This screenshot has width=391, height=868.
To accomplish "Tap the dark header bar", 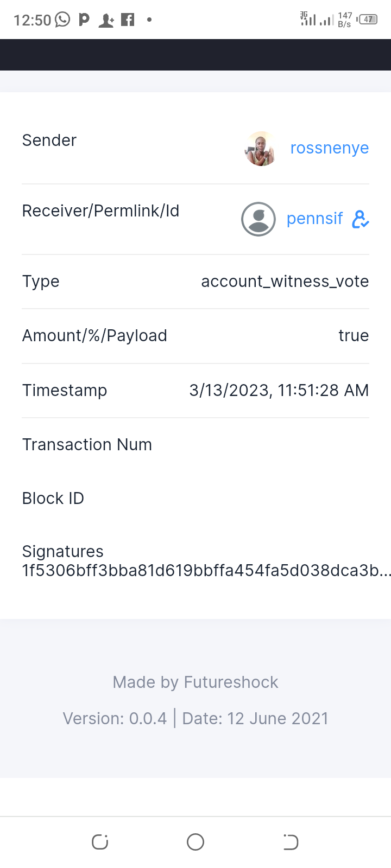I will 195,55.
